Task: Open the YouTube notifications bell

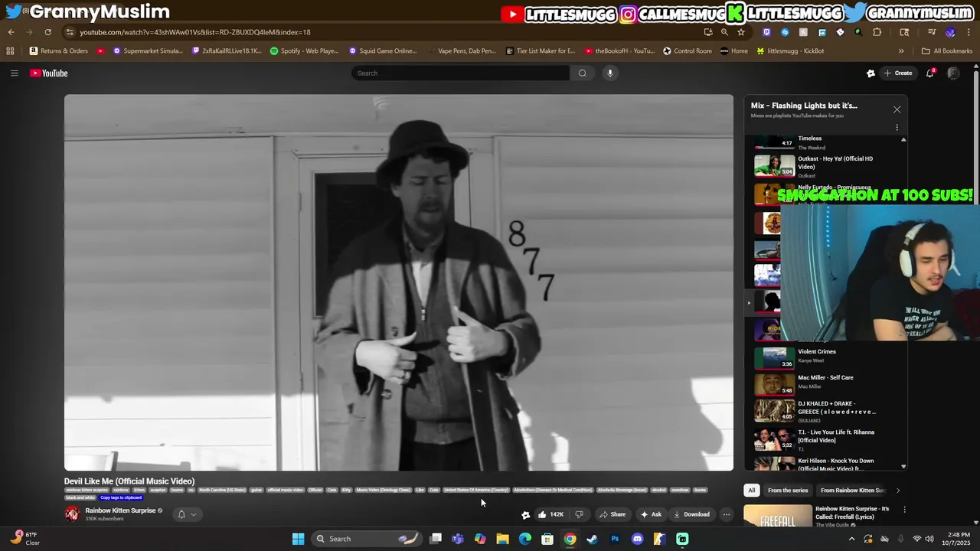Action: 930,73
